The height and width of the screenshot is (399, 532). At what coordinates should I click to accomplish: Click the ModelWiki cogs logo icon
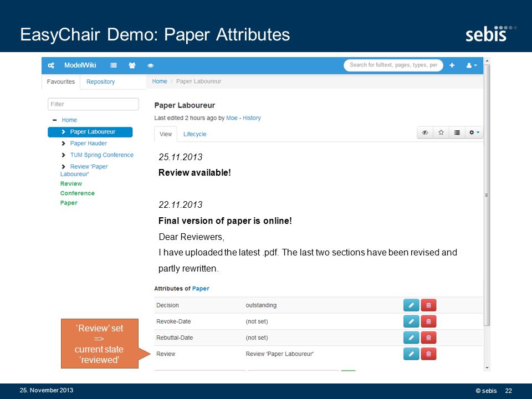click(51, 65)
